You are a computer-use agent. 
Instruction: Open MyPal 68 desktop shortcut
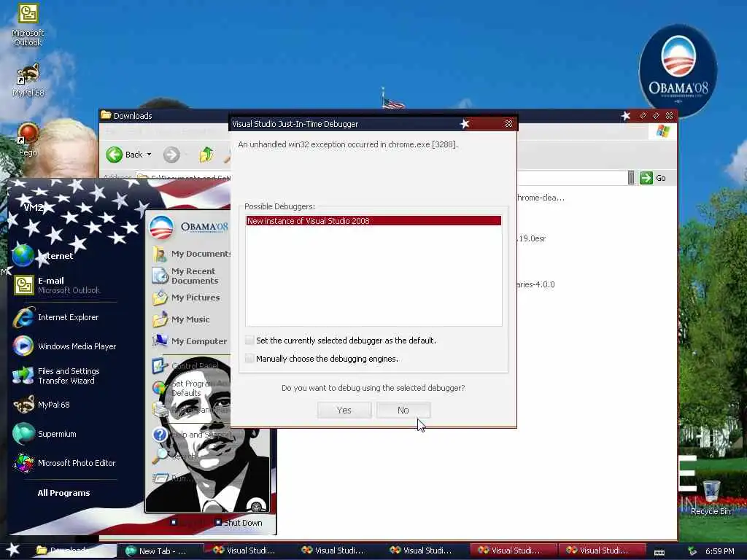point(28,80)
